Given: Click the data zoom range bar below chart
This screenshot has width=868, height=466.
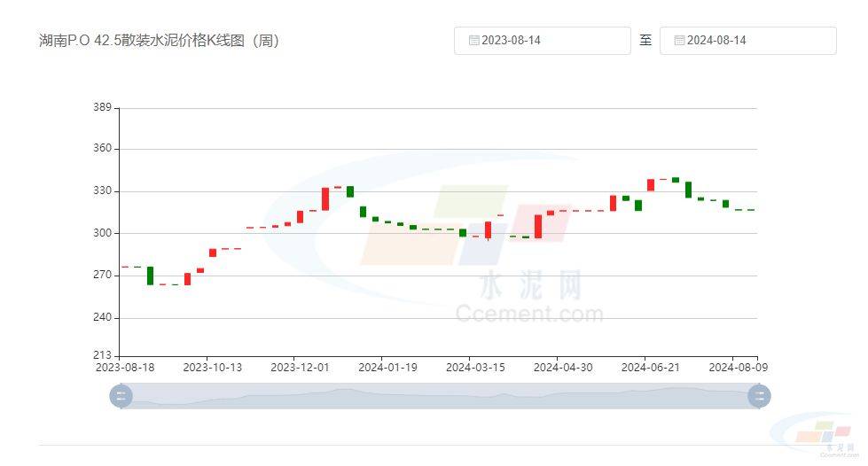Looking at the screenshot, I should (x=440, y=396).
